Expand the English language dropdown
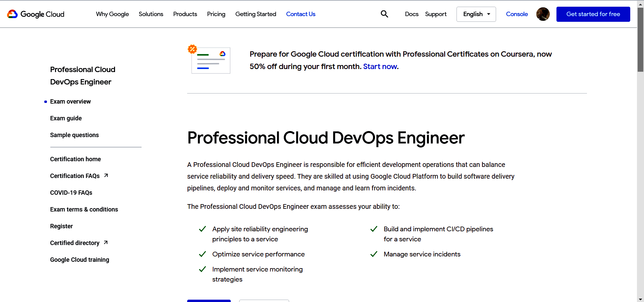 pyautogui.click(x=476, y=14)
